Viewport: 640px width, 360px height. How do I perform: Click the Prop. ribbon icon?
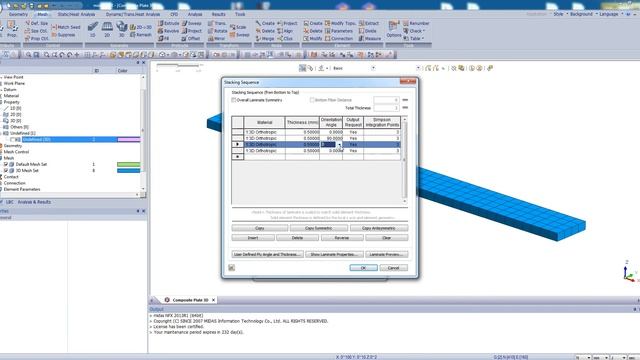pyautogui.click(x=12, y=29)
